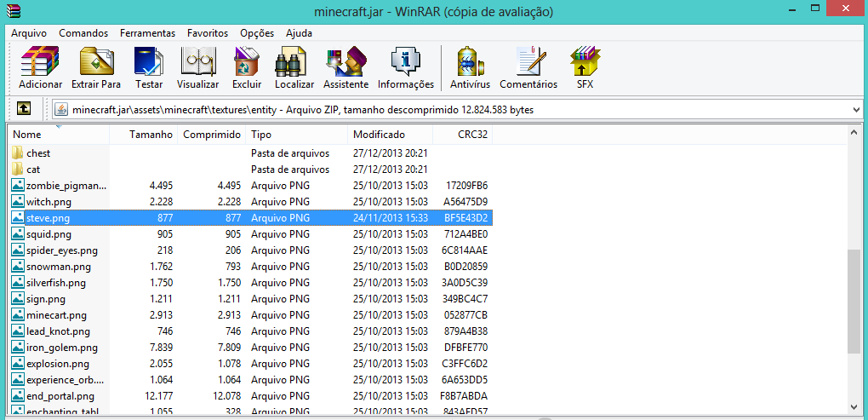Click CRC32 value 052877CB
The height and width of the screenshot is (420, 868).
(x=466, y=315)
